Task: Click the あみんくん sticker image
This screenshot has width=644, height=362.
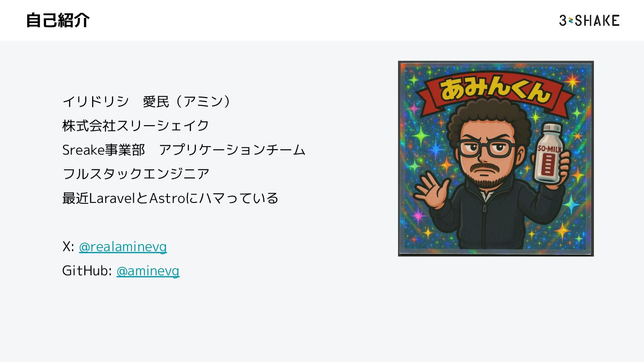Action: [x=496, y=159]
